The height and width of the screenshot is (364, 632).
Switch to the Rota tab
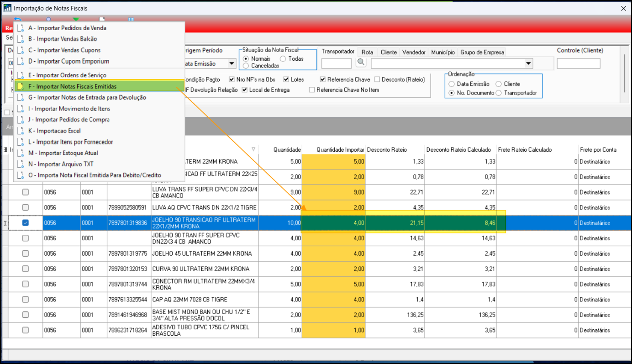click(367, 53)
